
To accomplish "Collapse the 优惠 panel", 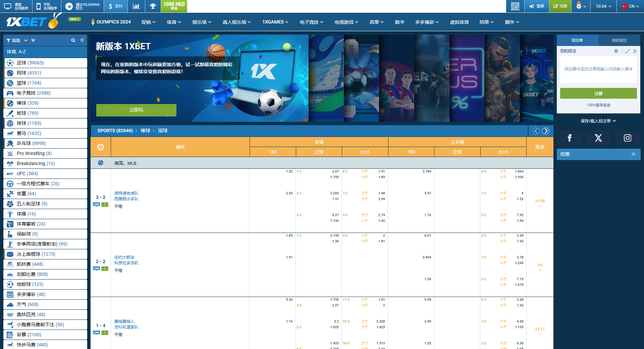I will (x=633, y=154).
